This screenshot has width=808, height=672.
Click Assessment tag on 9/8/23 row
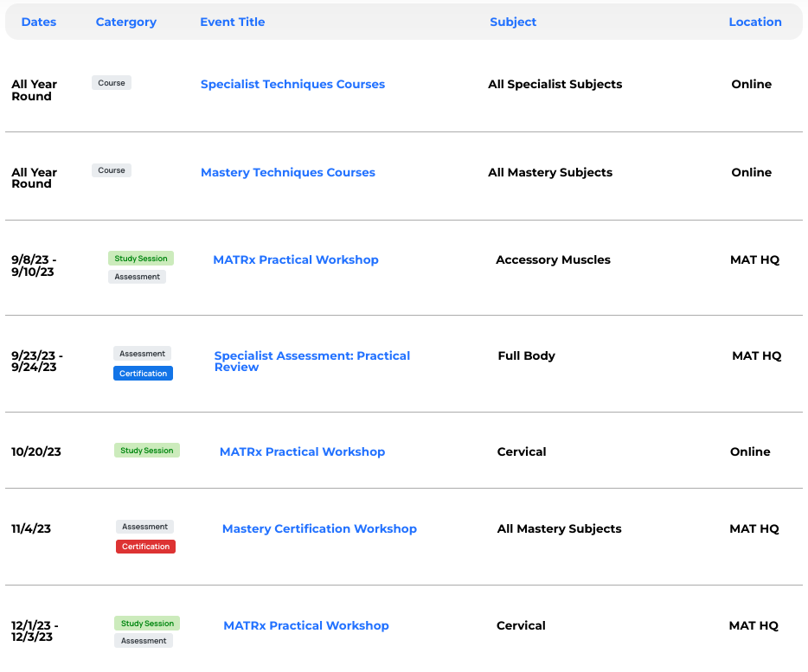(137, 277)
